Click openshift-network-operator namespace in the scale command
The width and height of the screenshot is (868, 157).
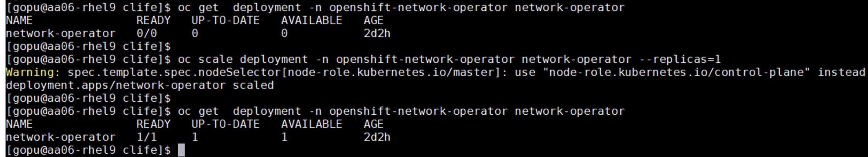pos(425,59)
